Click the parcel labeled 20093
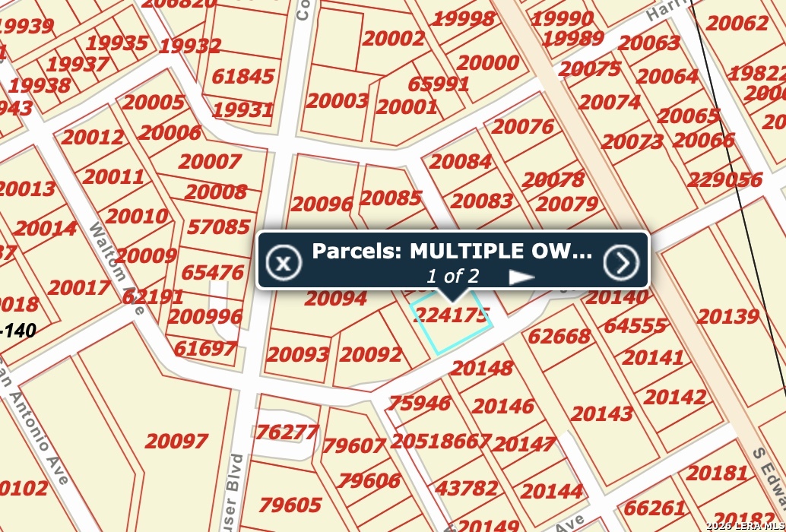The height and width of the screenshot is (532, 786). (297, 354)
